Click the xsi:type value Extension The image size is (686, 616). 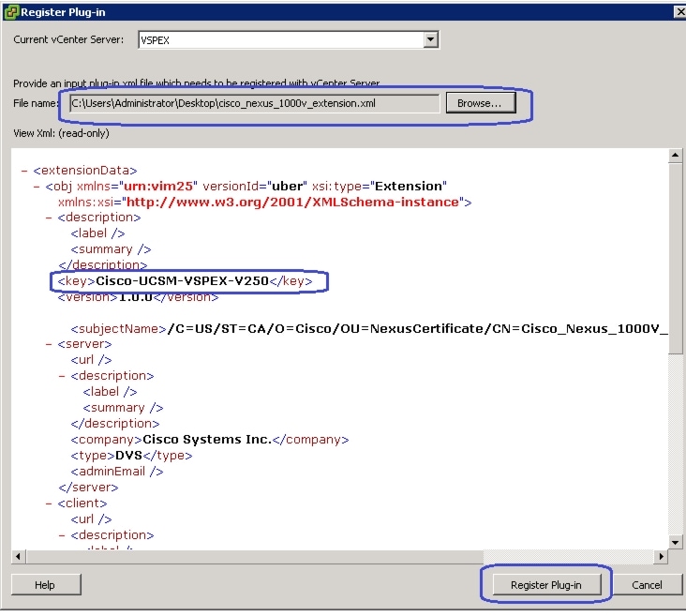(x=409, y=187)
